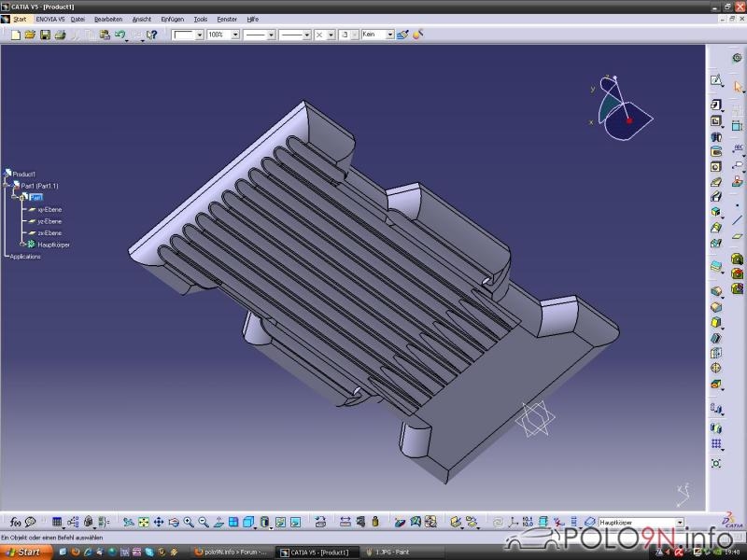This screenshot has width=747, height=560.
Task: Click the formula f(x) icon
Action: tap(15, 522)
